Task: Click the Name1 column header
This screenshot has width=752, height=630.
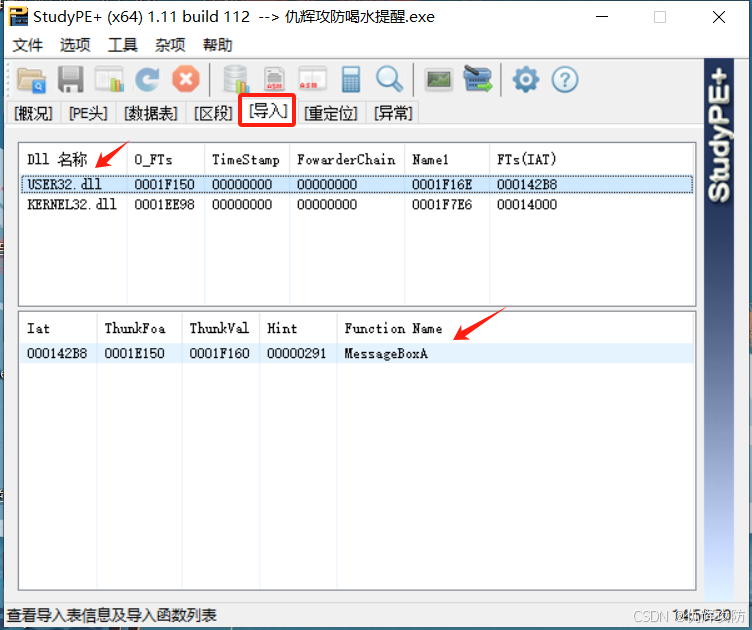Action: 447,160
